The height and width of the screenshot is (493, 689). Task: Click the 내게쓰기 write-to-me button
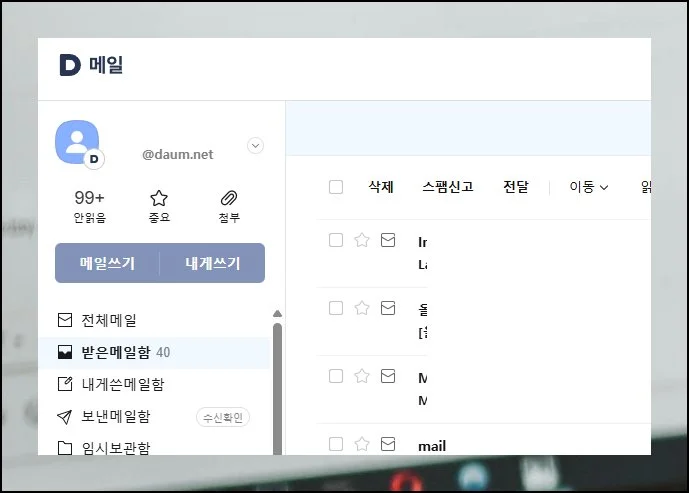coord(212,264)
